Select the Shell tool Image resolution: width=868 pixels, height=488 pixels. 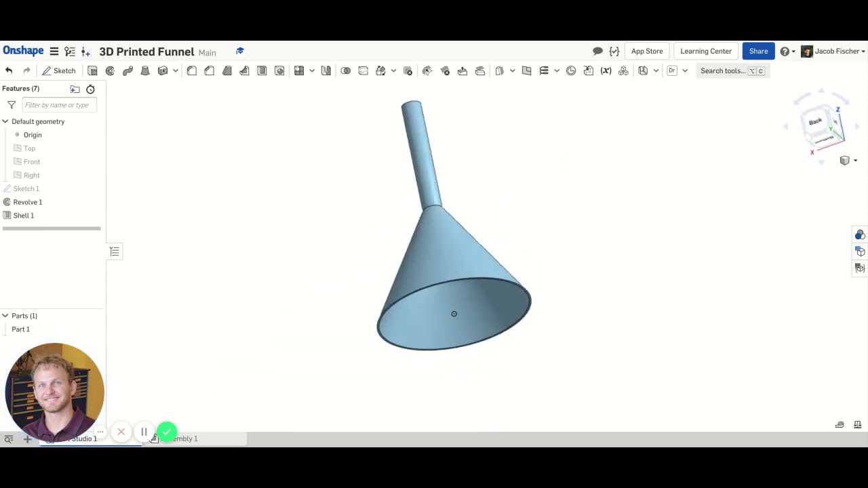pyautogui.click(x=262, y=70)
